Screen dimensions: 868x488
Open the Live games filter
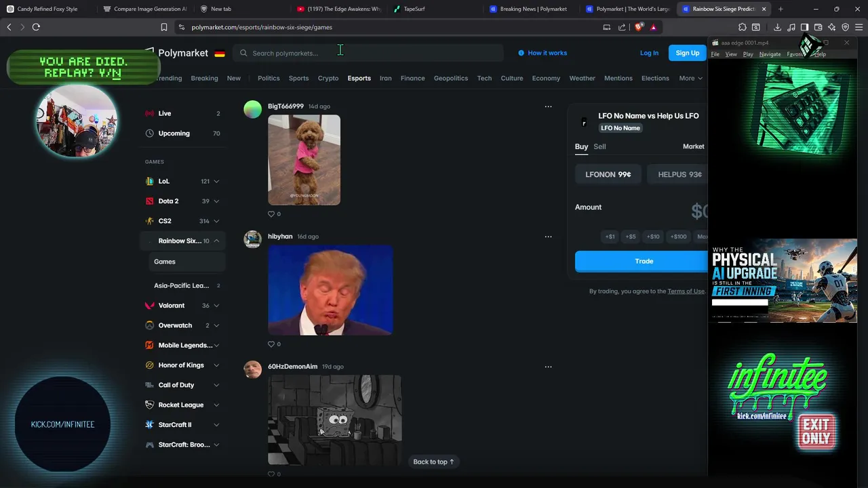pyautogui.click(x=182, y=114)
